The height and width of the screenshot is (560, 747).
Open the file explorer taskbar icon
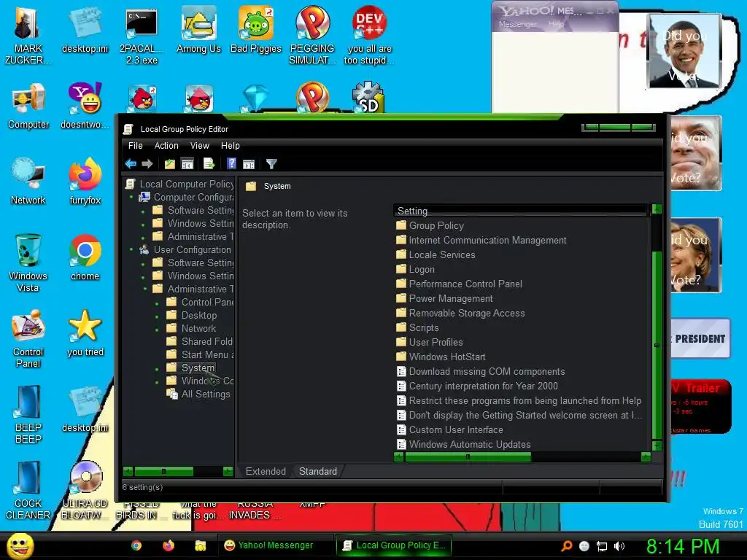tap(201, 545)
